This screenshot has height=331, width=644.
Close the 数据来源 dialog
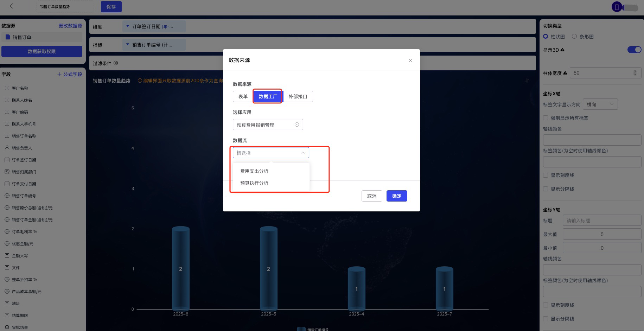click(x=410, y=61)
